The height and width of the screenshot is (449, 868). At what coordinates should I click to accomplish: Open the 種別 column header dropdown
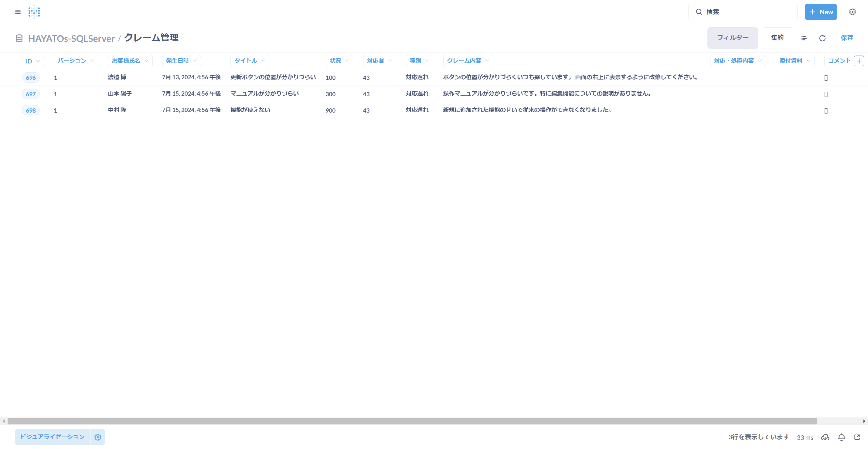(x=419, y=61)
